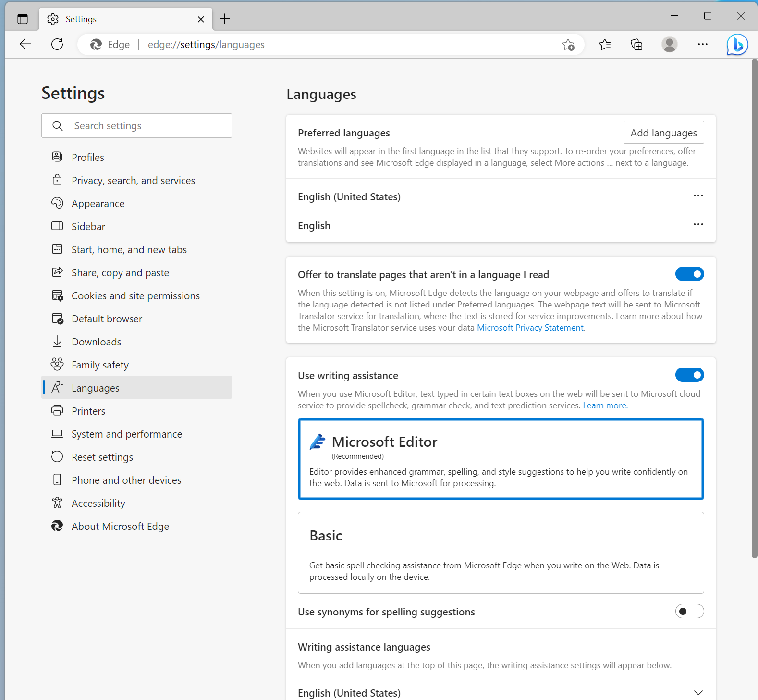Open the Favorites list icon
This screenshot has height=700, width=758.
(x=605, y=45)
